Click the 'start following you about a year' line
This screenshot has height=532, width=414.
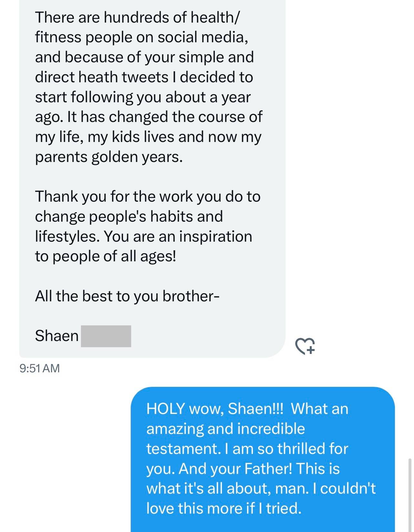point(143,97)
